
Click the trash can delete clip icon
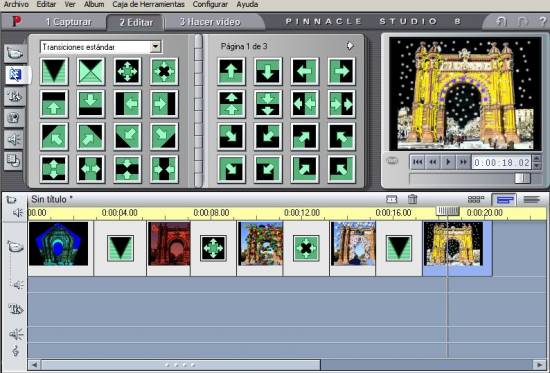412,199
